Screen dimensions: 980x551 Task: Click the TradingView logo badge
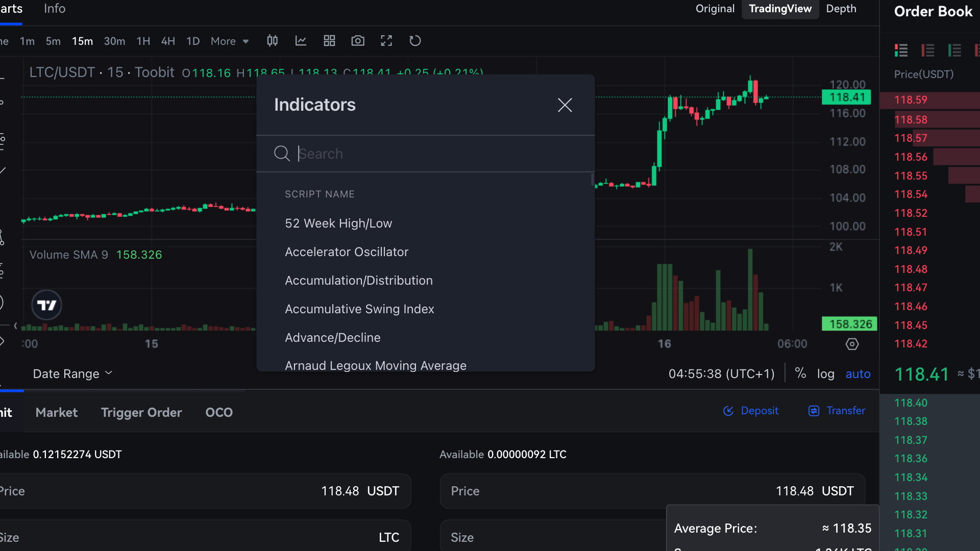pos(46,305)
